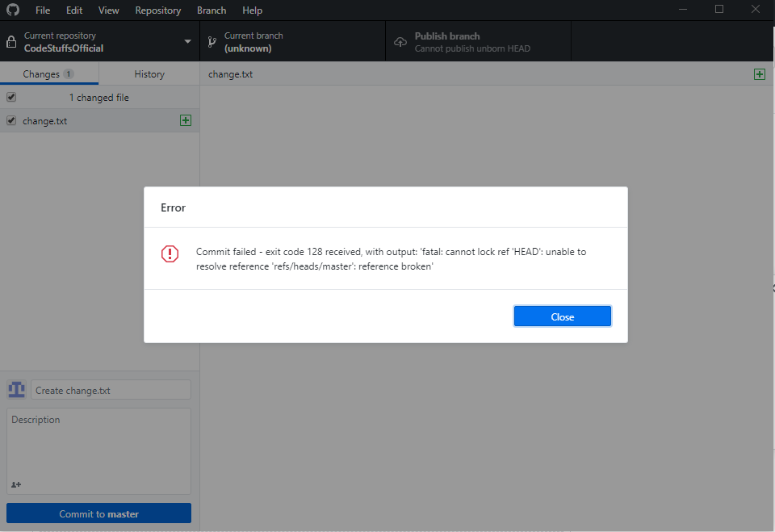Close the commit error dialog
The width and height of the screenshot is (775, 532).
(562, 316)
